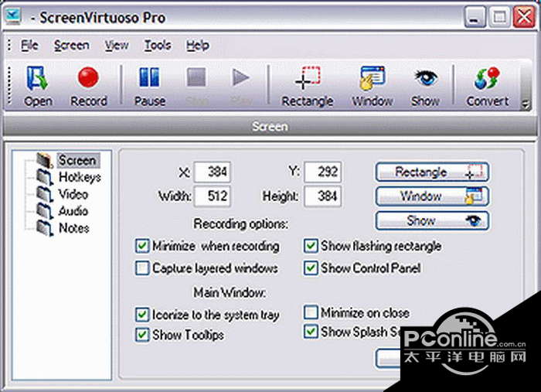Choose the Window capture tool in toolbar
541x392 pixels.
[x=373, y=87]
